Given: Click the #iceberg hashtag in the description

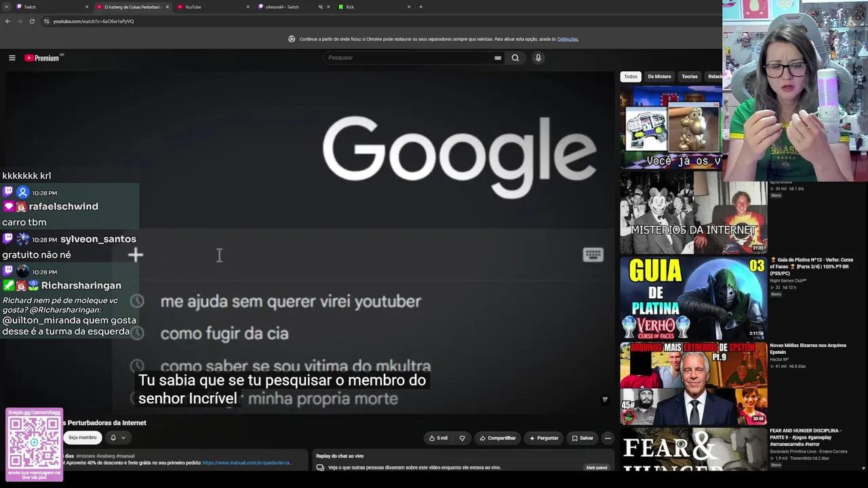Looking at the screenshot, I should click(x=106, y=456).
